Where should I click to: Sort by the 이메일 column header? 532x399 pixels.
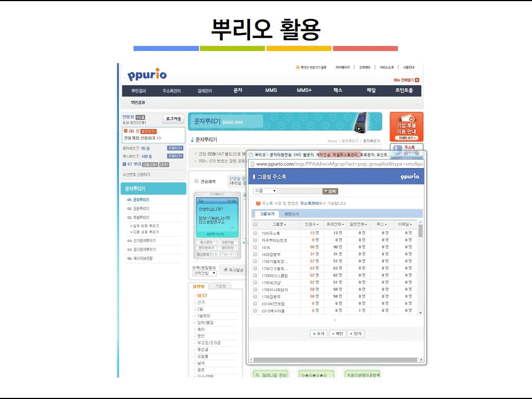coord(405,224)
